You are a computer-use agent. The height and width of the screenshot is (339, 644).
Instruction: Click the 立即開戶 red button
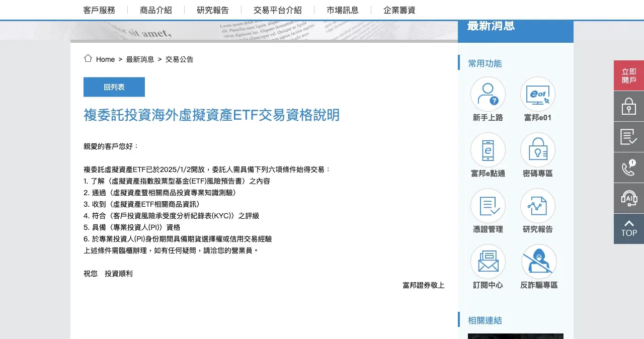pos(629,75)
